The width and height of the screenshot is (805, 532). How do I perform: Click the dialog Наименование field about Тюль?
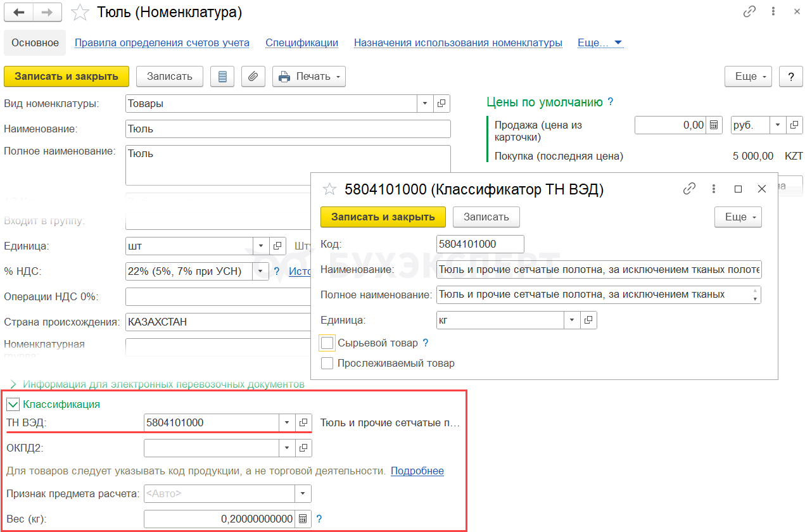click(599, 269)
